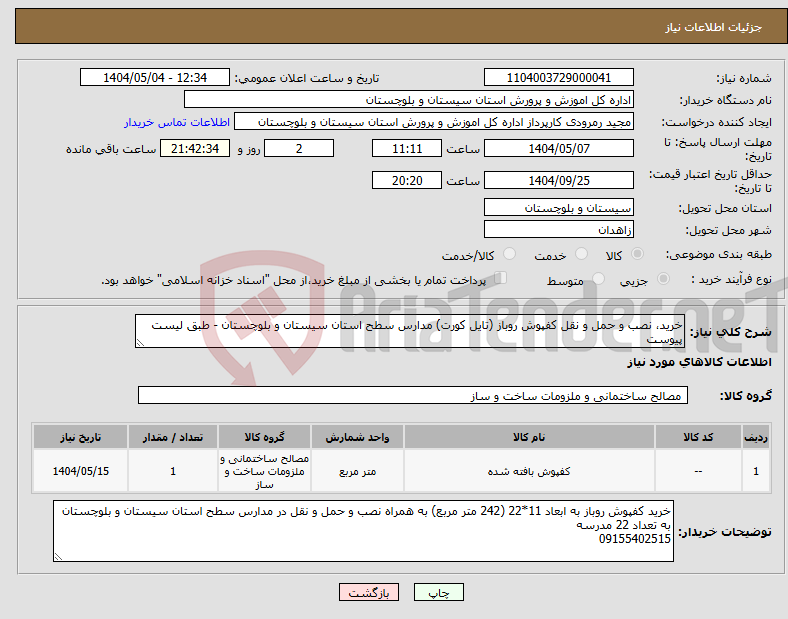Click the شماره نیاز label

click(x=744, y=78)
